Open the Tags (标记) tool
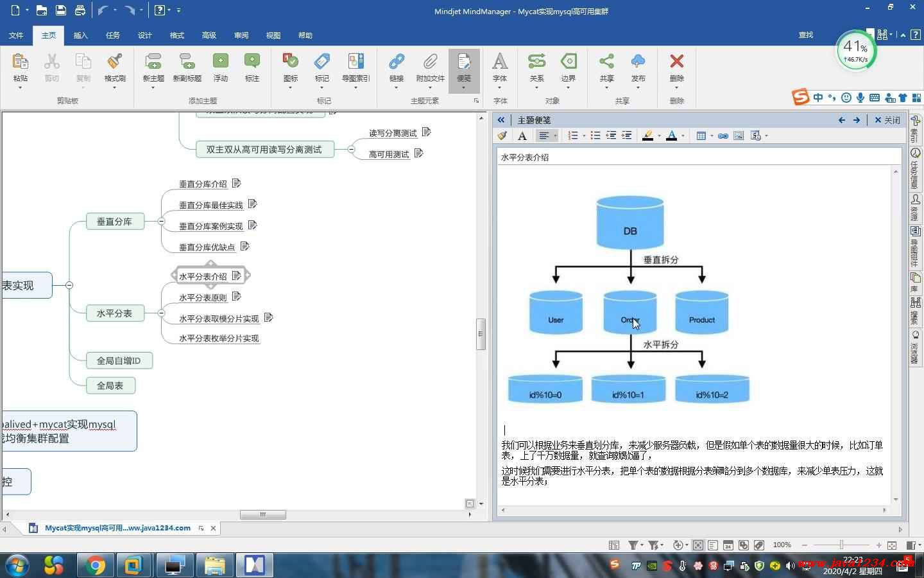The image size is (924, 578). coord(322,61)
